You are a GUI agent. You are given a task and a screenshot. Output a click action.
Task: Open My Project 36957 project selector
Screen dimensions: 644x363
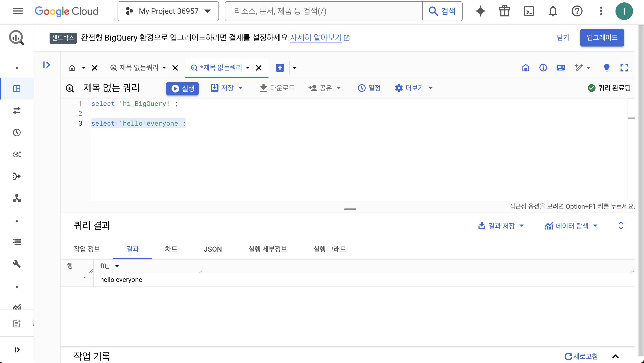click(168, 11)
